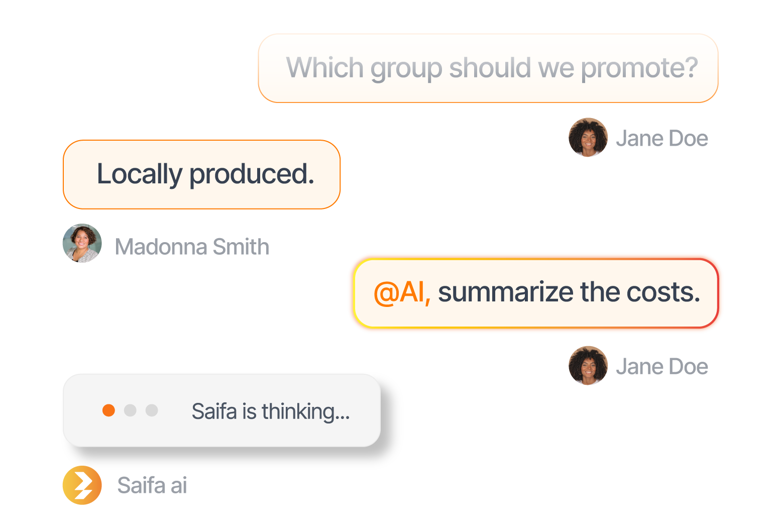Click Jane Doe's avatar below the summarize costs message

(588, 366)
